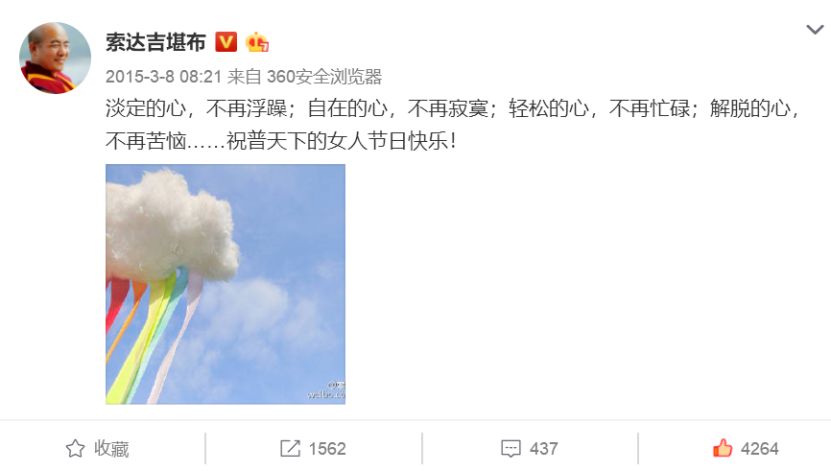Click the weibo watermark on the photo
The image size is (831, 471).
tap(326, 391)
